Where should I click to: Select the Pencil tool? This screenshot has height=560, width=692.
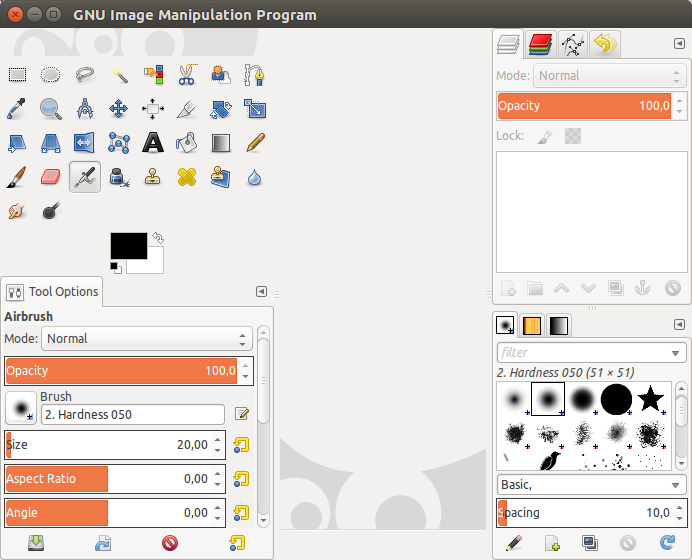[x=255, y=143]
